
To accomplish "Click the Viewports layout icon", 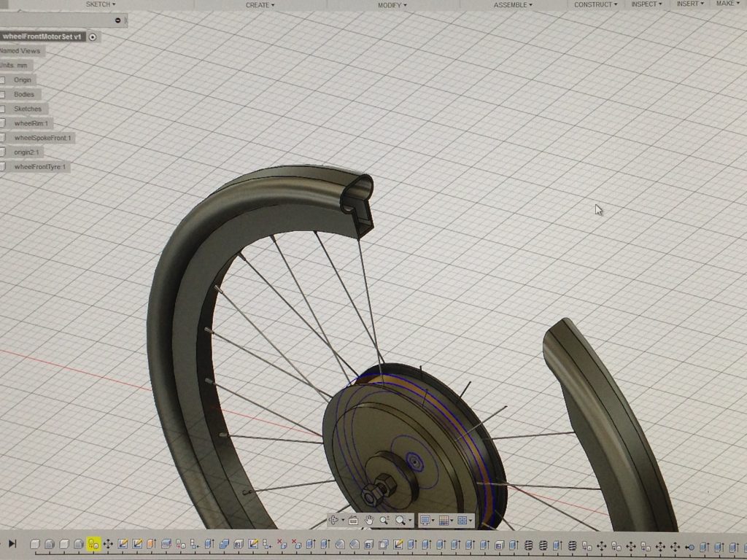I will pyautogui.click(x=462, y=521).
